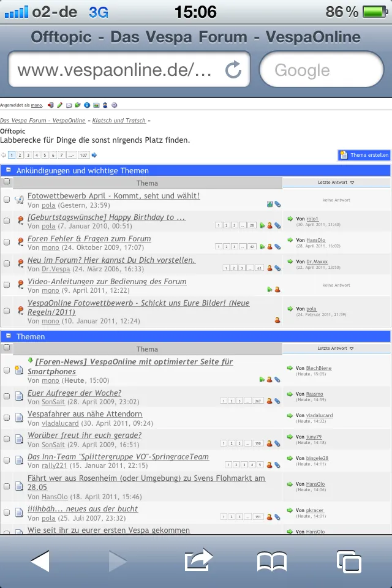Collapse the Themen section
Viewport: 392px width, 588px height.
click(x=8, y=336)
